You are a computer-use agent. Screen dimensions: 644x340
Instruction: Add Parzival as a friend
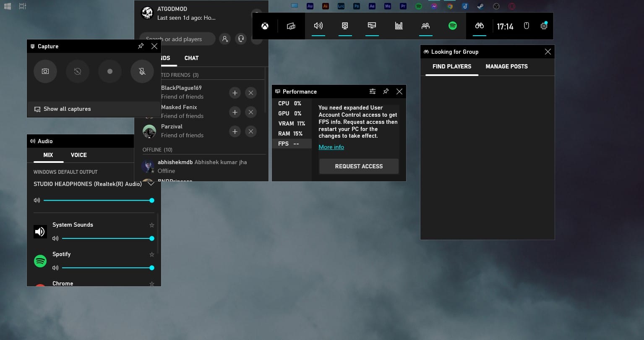point(235,131)
